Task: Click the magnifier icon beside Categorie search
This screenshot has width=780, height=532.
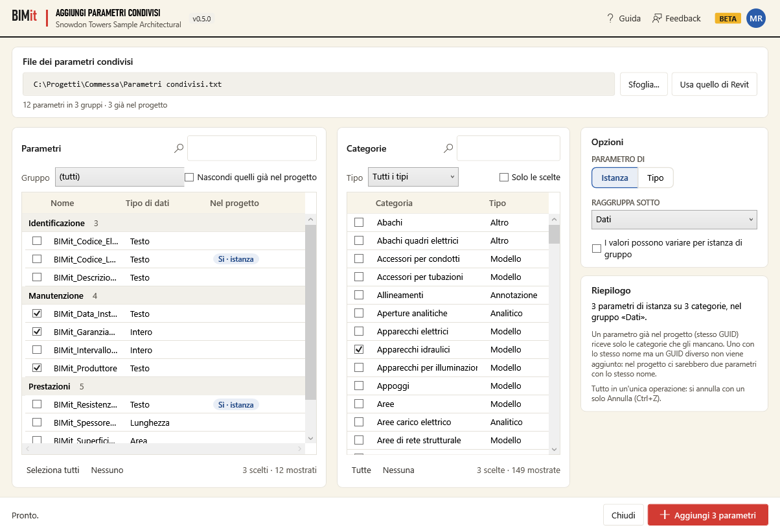Action: (448, 148)
